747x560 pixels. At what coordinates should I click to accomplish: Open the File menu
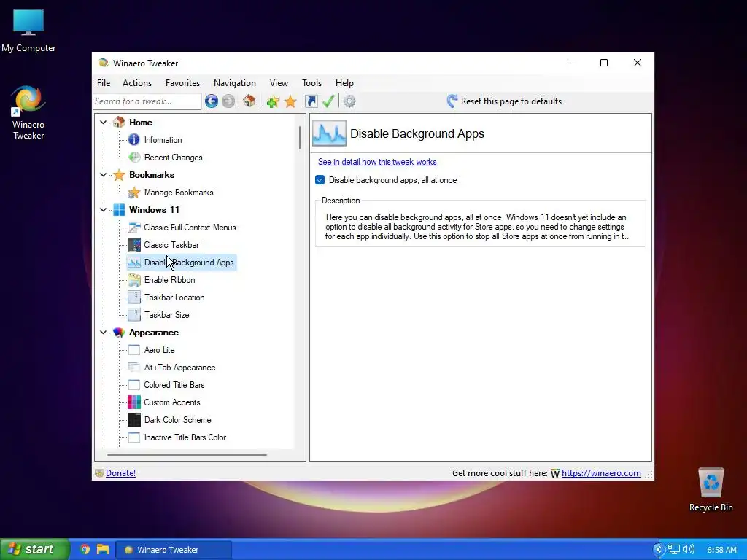(104, 83)
